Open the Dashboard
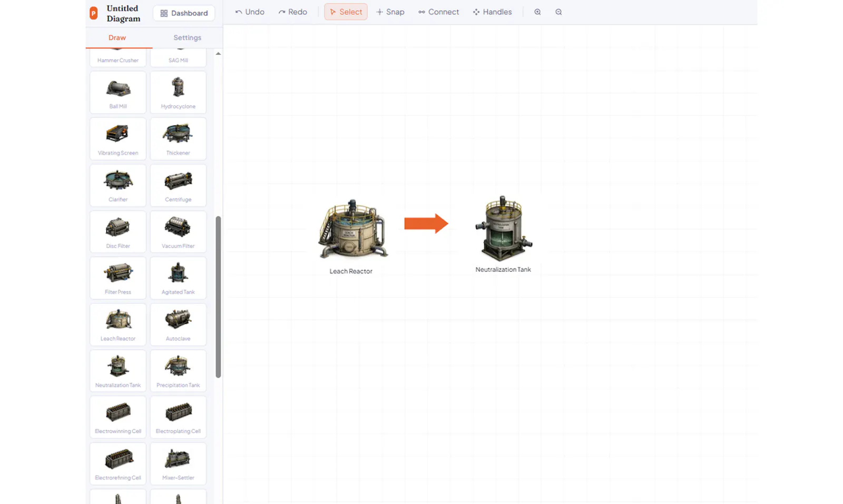 point(184,13)
